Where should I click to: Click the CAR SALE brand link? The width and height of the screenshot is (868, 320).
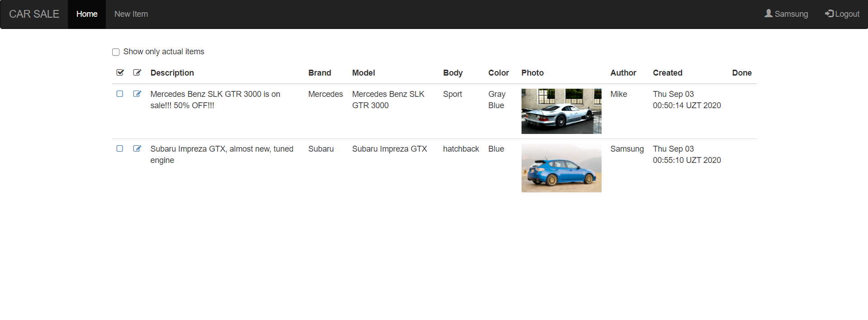(34, 14)
